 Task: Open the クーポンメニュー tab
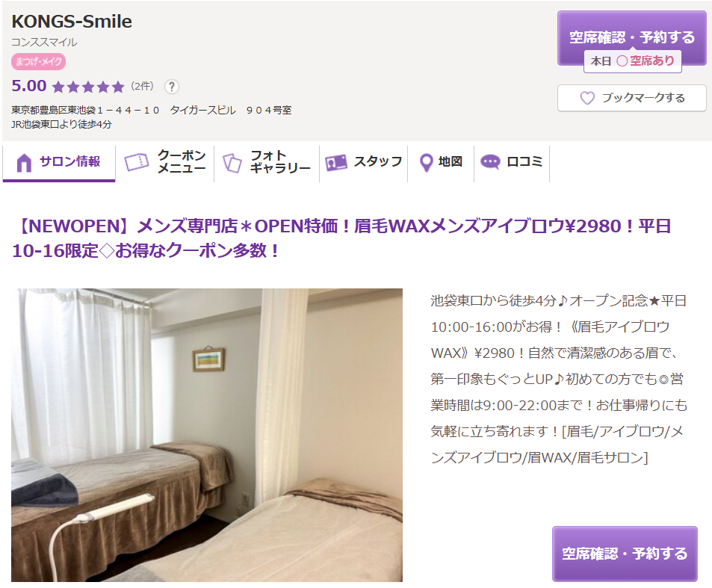pyautogui.click(x=165, y=162)
